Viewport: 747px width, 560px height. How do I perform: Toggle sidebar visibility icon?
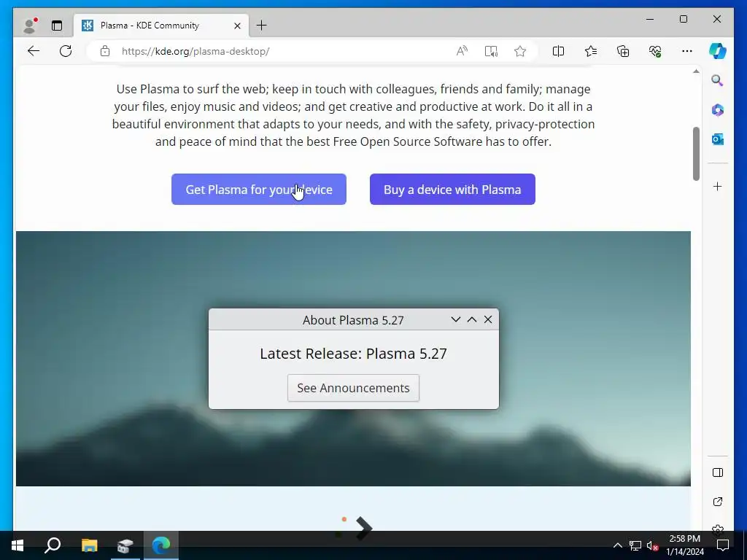click(718, 472)
